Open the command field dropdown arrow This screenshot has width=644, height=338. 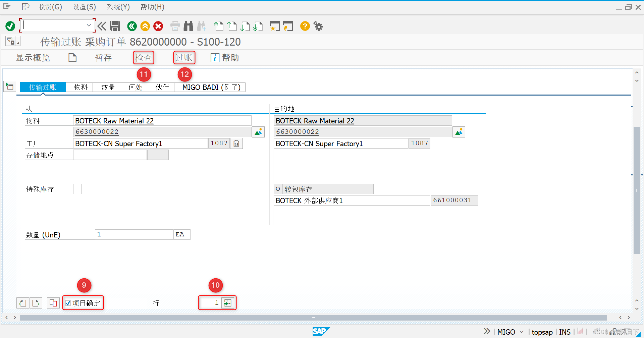89,25
